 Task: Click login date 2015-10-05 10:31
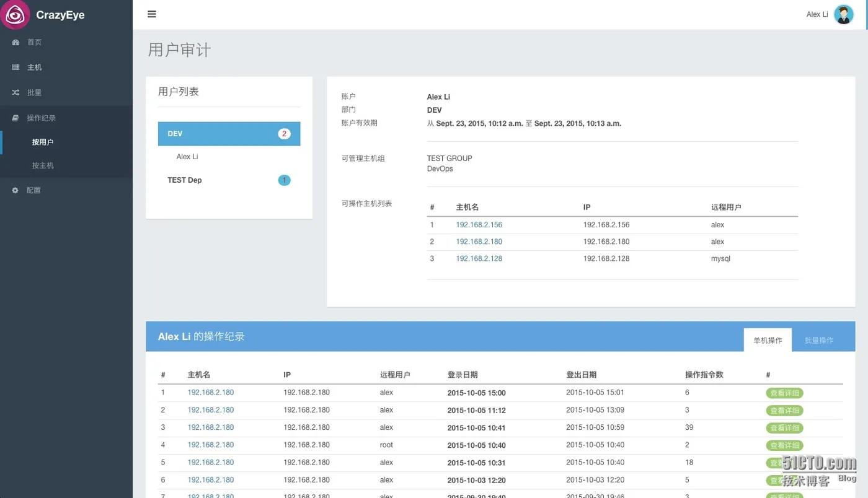(476, 463)
